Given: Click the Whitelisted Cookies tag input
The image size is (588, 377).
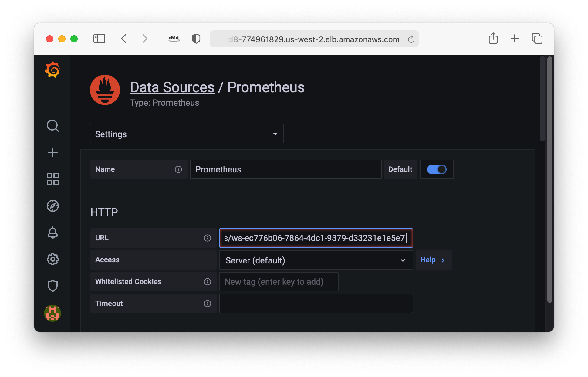Looking at the screenshot, I should coord(279,282).
